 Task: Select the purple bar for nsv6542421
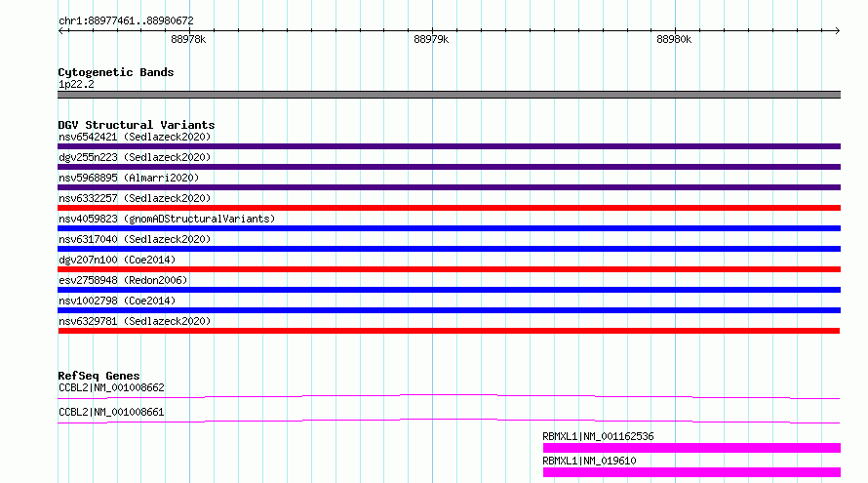click(449, 146)
